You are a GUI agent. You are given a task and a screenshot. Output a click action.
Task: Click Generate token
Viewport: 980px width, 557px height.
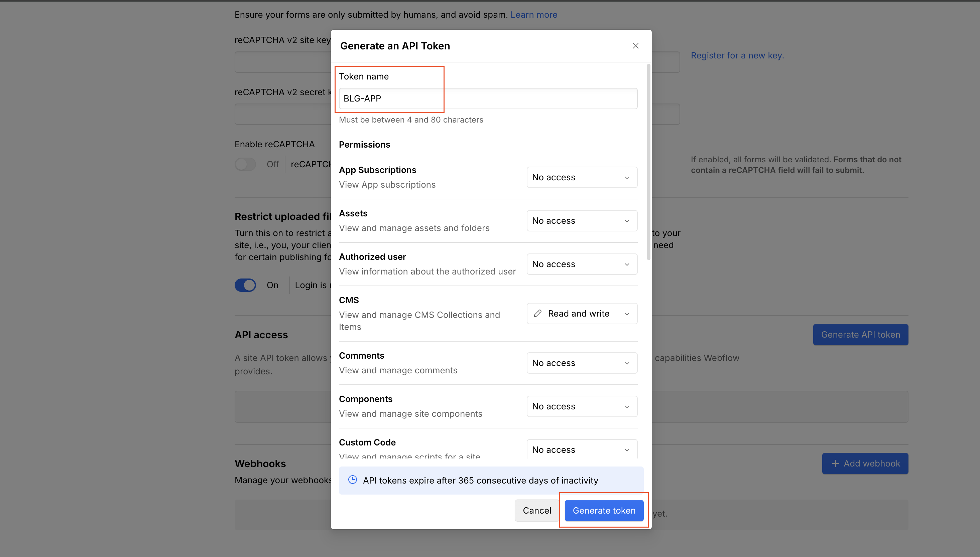pyautogui.click(x=604, y=510)
